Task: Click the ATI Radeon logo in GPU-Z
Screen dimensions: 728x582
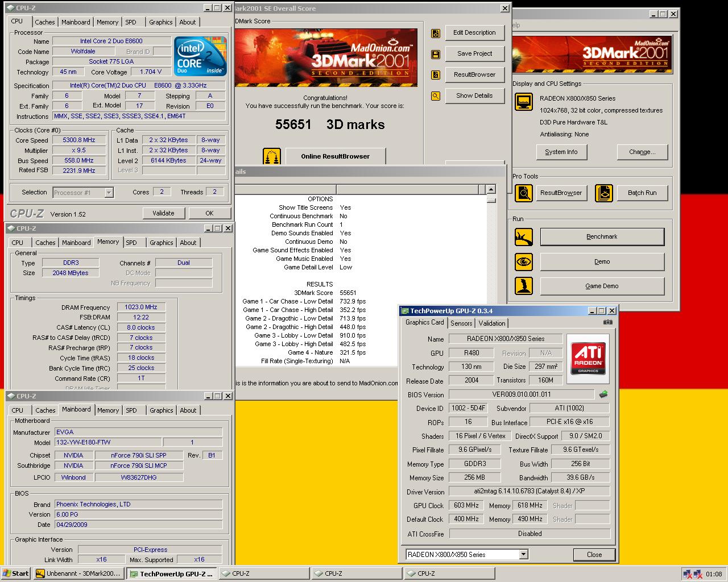Action: click(x=588, y=358)
